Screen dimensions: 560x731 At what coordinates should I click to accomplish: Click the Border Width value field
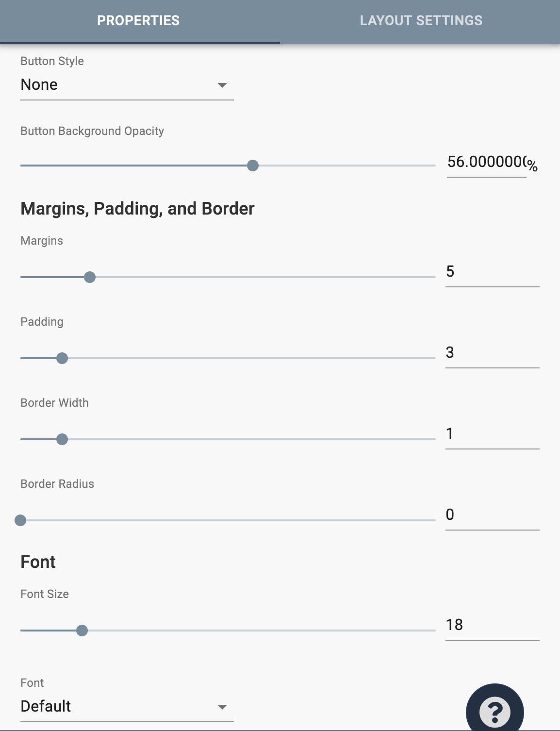[x=492, y=434]
